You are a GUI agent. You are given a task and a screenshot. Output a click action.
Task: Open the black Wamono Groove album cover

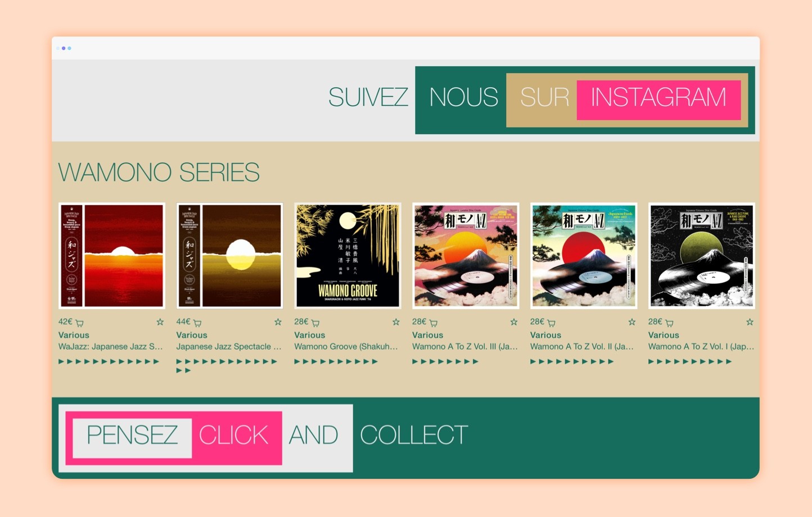pos(348,256)
